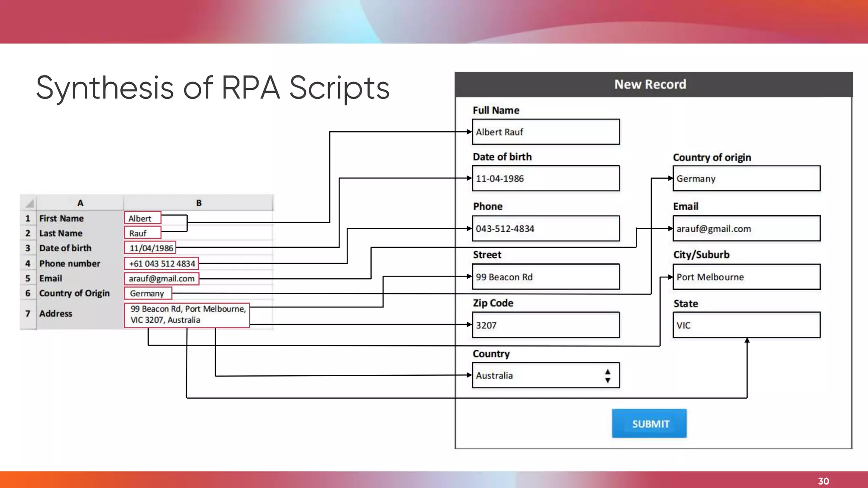Select the Country of origin field

coord(746,178)
